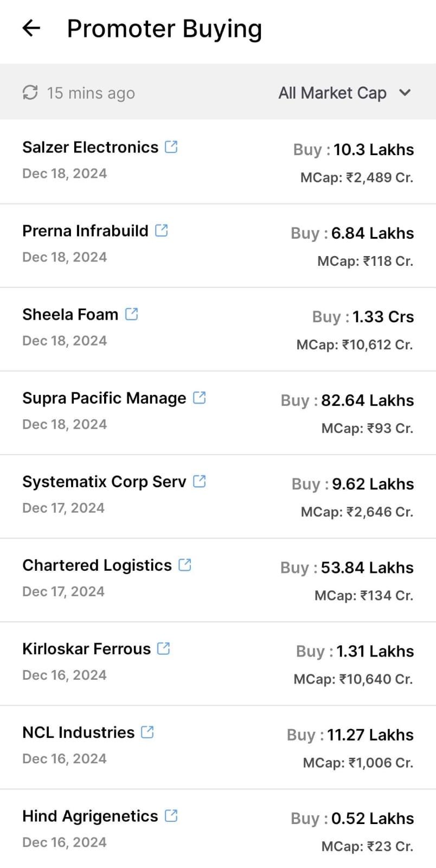
Task: Tap the NCL Industries company name
Action: (78, 732)
